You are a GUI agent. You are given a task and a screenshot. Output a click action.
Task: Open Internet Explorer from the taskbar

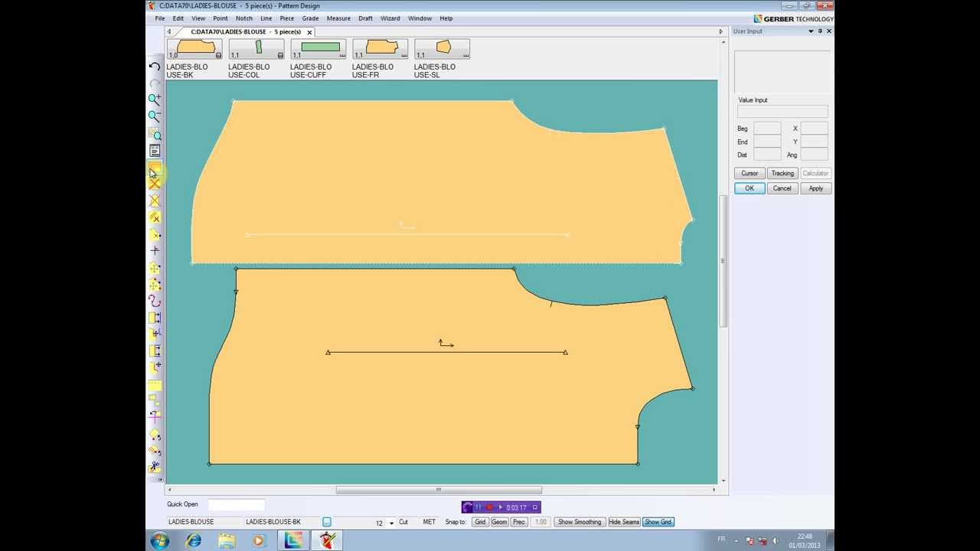pos(194,541)
